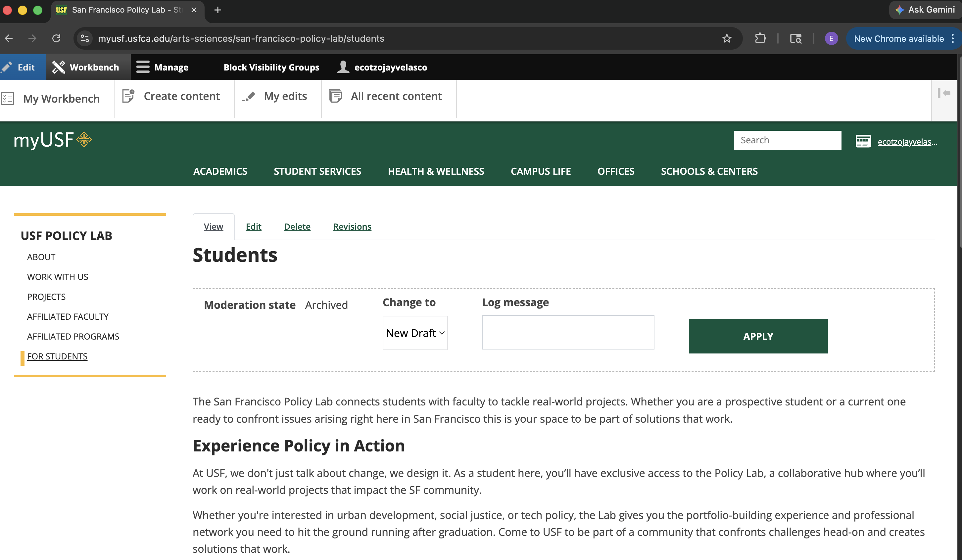Click the browser forward arrow
This screenshot has height=560, width=962.
[x=32, y=38]
